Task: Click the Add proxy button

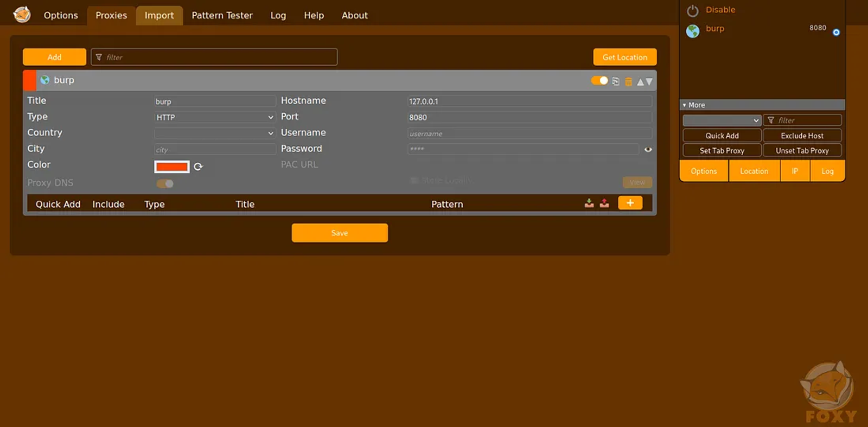Action: pyautogui.click(x=54, y=57)
